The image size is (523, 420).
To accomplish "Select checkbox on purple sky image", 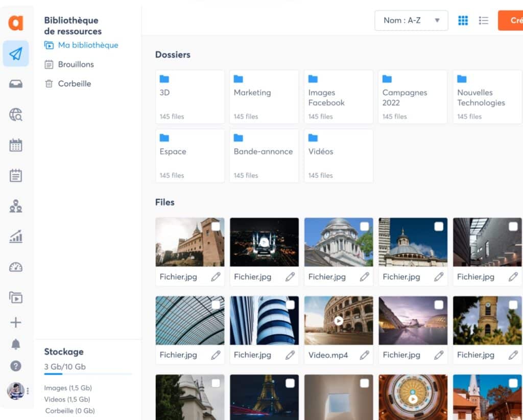I will click(439, 305).
